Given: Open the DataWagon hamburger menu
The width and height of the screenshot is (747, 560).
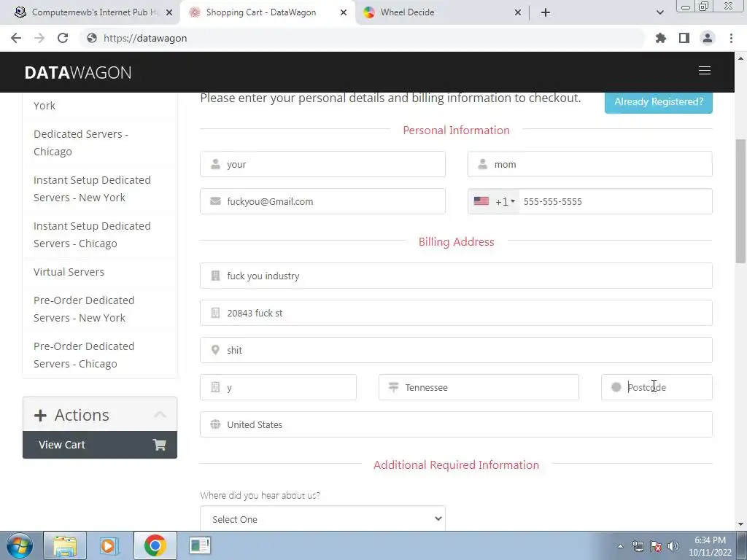Looking at the screenshot, I should pos(705,71).
